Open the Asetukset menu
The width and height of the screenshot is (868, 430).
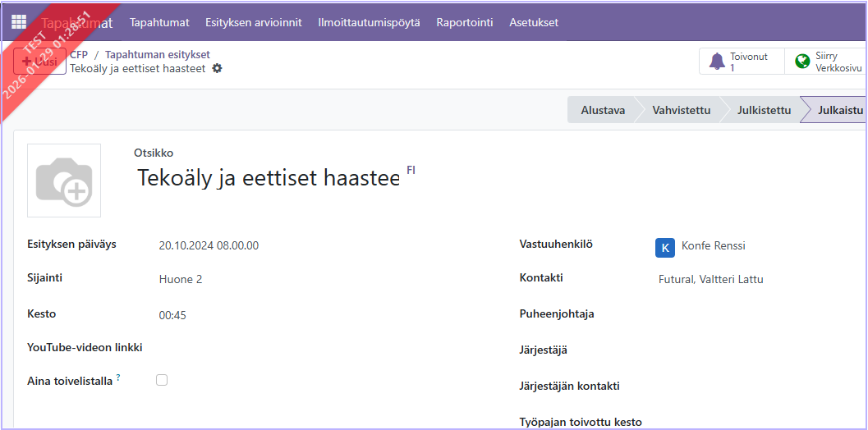pyautogui.click(x=534, y=22)
